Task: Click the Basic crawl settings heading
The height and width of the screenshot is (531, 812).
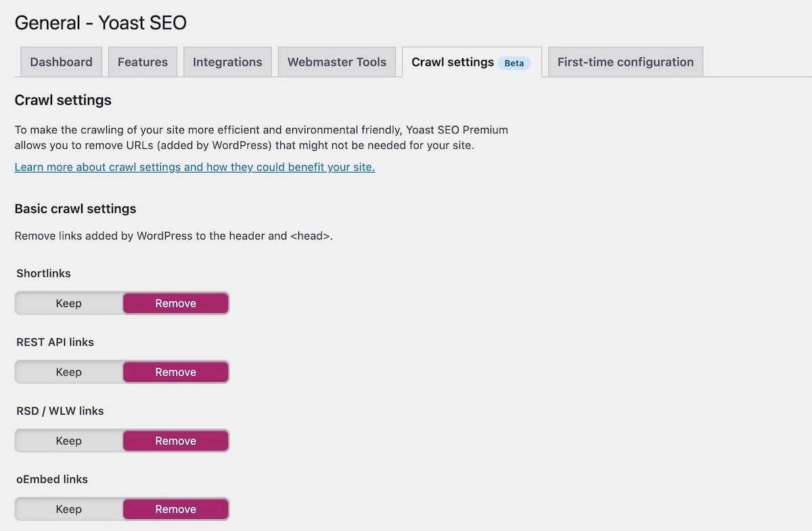Action: click(x=75, y=208)
